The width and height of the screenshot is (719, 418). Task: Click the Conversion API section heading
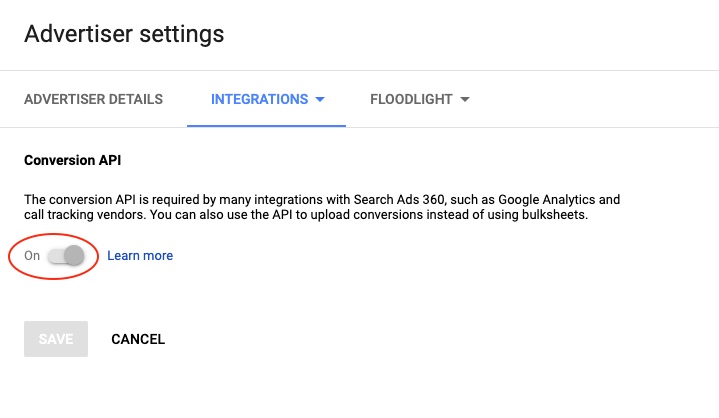[x=72, y=160]
